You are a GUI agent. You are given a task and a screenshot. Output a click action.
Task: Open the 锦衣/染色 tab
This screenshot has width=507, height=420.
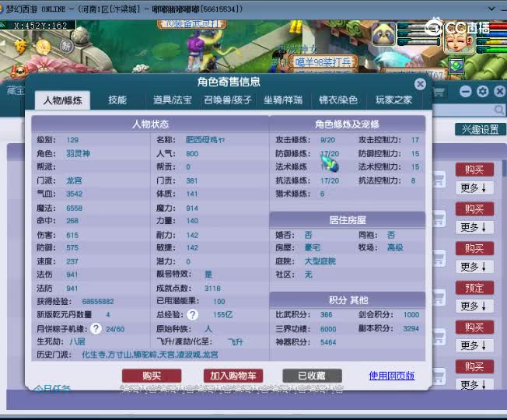(x=338, y=100)
